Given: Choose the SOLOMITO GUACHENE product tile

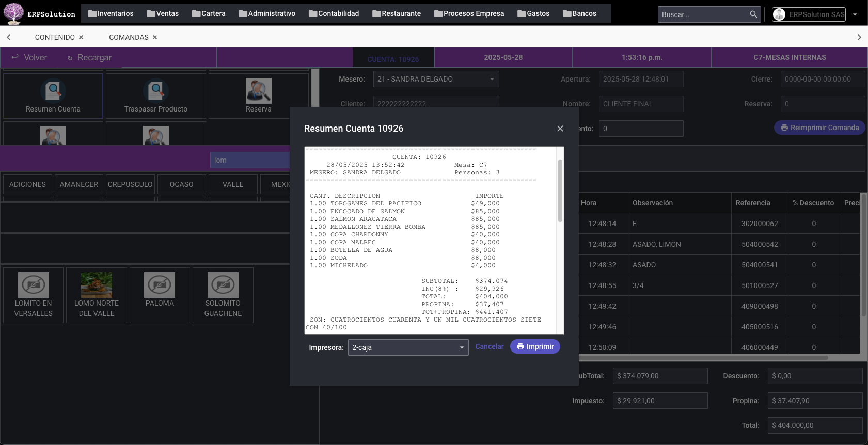Looking at the screenshot, I should click(x=223, y=295).
